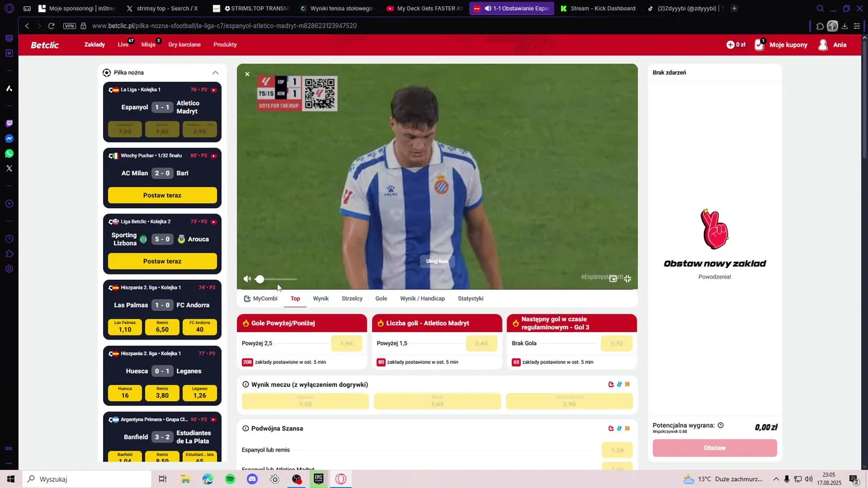Open the Ania account profile
The height and width of the screenshot is (488, 868).
[x=833, y=45]
